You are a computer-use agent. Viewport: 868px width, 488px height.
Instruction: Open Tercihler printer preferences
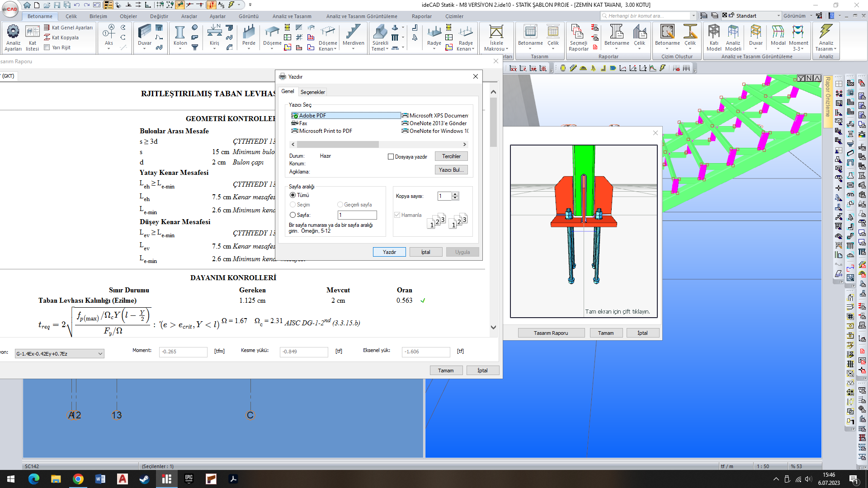coord(451,156)
